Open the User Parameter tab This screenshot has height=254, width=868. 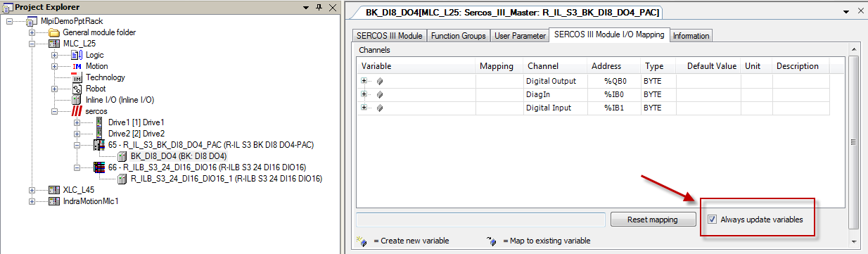click(520, 36)
